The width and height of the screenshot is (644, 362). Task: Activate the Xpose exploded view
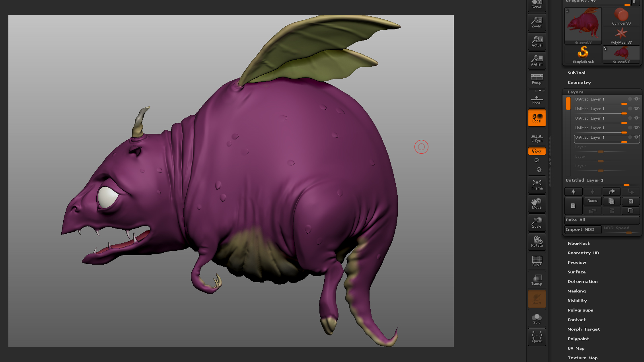coord(537,337)
